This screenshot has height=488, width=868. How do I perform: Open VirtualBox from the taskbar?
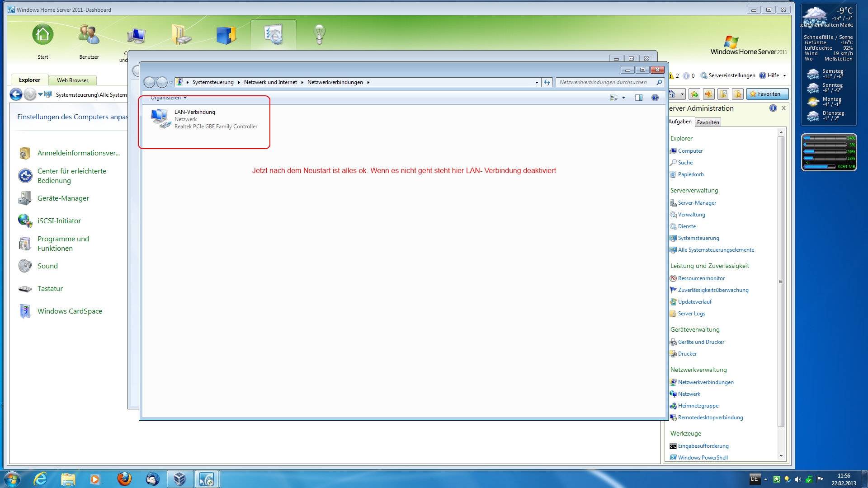pos(180,479)
